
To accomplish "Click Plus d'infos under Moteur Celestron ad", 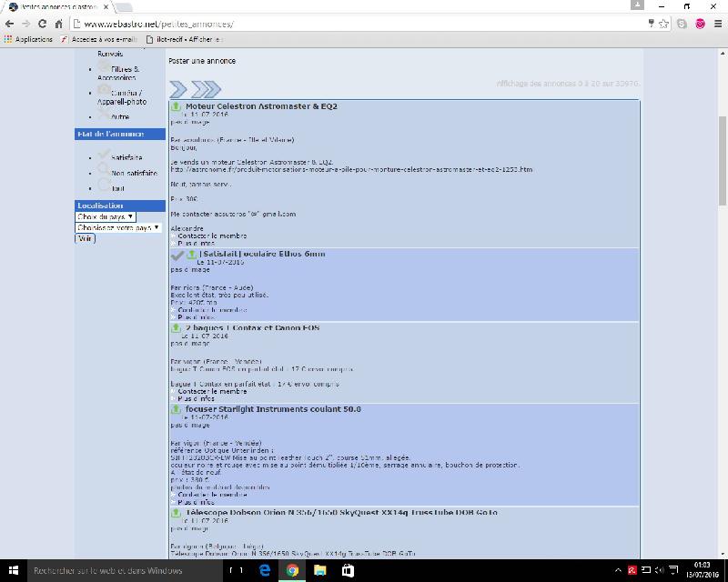I will [x=196, y=243].
